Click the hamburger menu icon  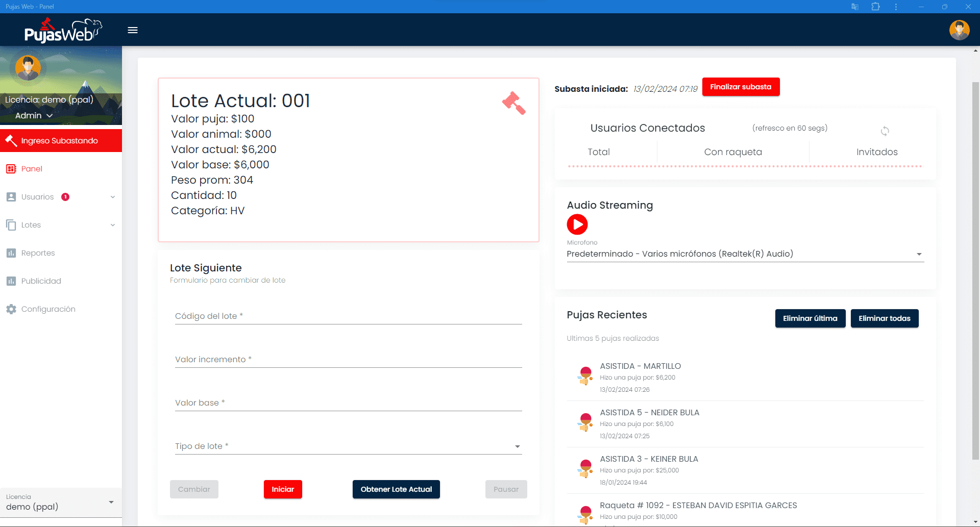point(133,30)
